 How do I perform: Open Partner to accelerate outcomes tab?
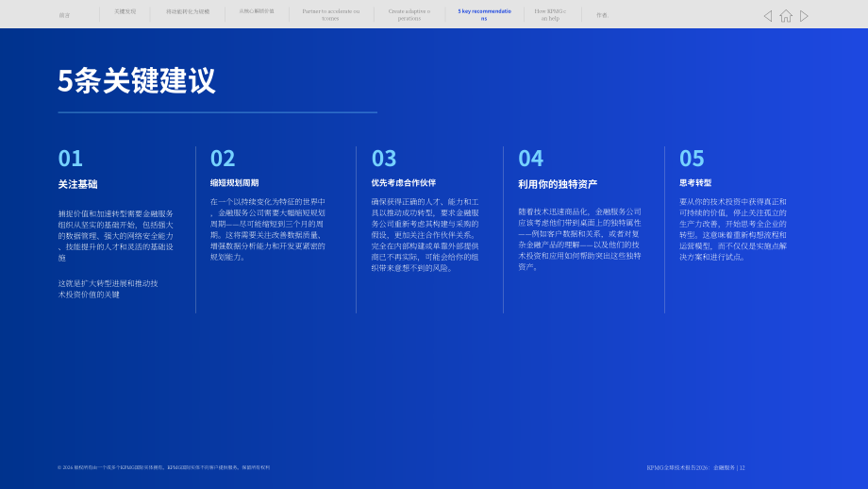pyautogui.click(x=330, y=14)
